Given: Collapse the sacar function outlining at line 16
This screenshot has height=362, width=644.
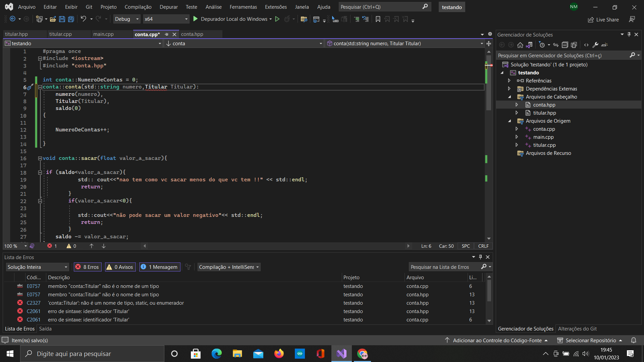Looking at the screenshot, I should 40,158.
